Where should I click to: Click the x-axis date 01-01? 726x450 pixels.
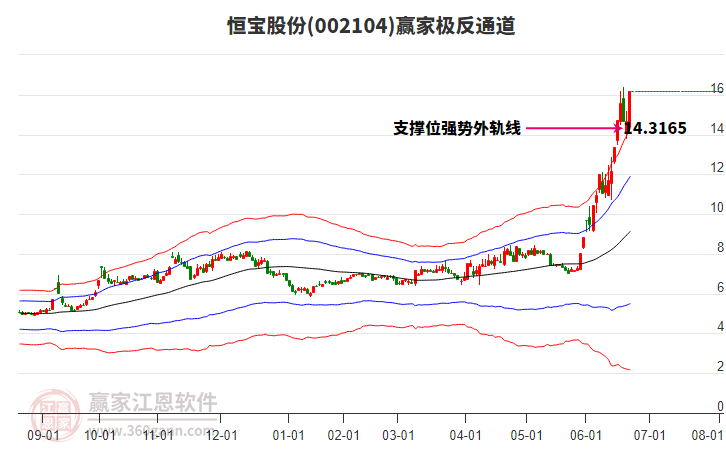pos(288,435)
